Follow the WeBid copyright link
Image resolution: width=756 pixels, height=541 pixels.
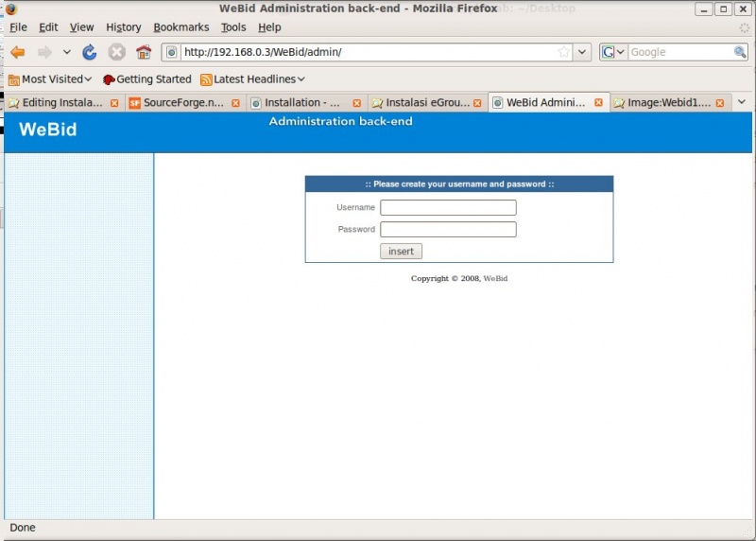click(495, 278)
